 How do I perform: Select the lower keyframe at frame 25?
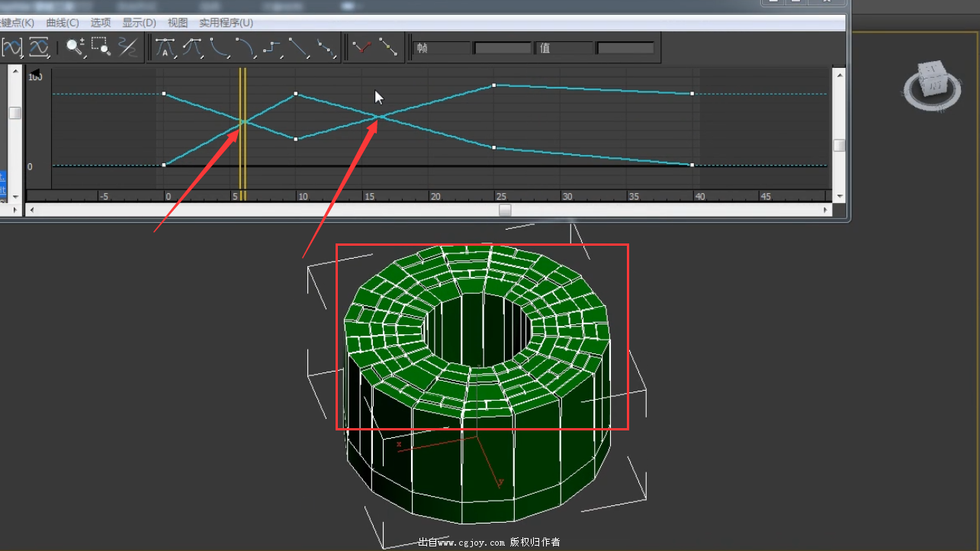(x=494, y=147)
